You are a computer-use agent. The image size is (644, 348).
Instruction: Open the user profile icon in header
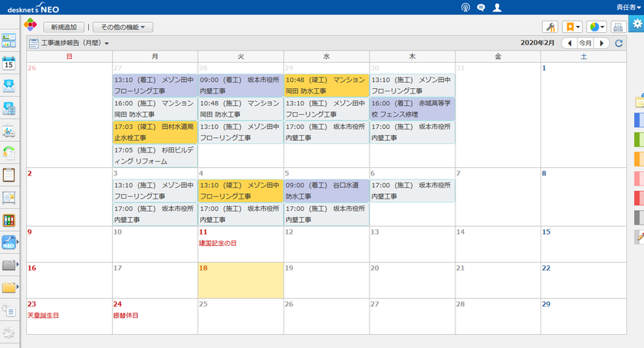tap(498, 8)
